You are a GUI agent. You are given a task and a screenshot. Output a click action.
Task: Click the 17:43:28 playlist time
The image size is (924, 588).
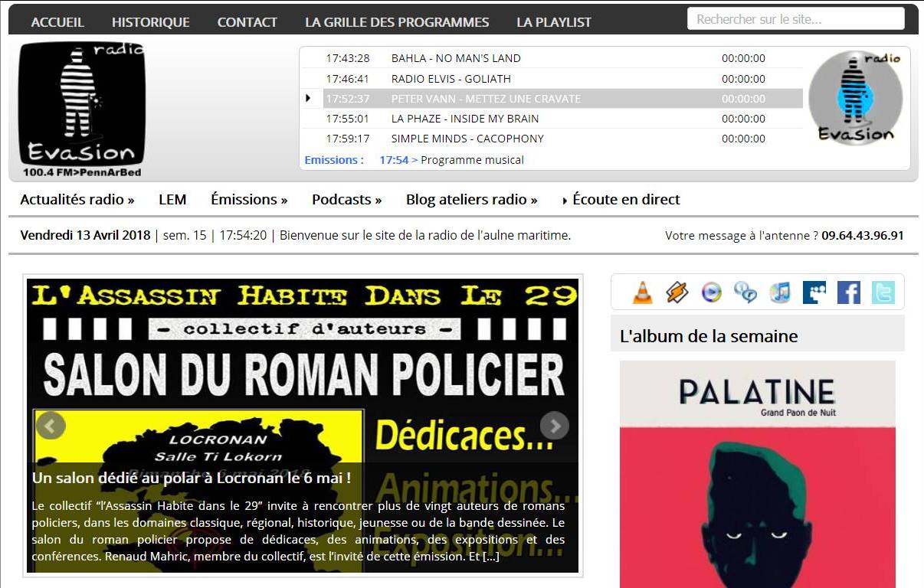pyautogui.click(x=348, y=58)
